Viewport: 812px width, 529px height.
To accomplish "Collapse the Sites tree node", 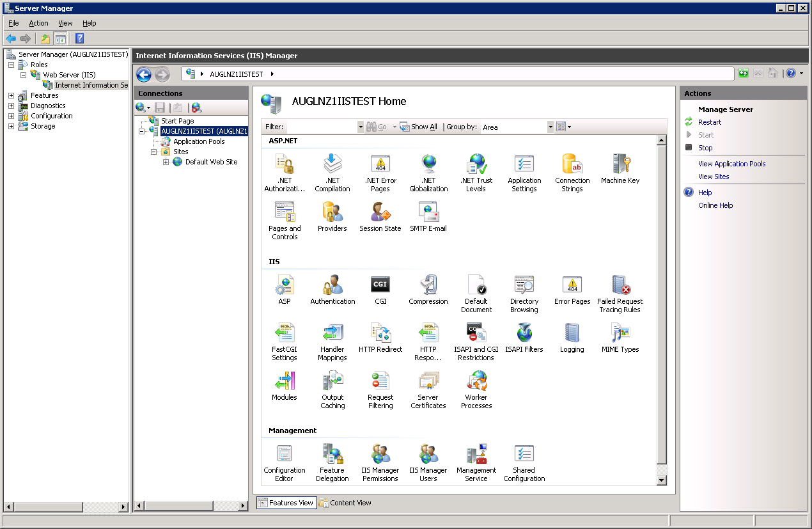I will 154,152.
